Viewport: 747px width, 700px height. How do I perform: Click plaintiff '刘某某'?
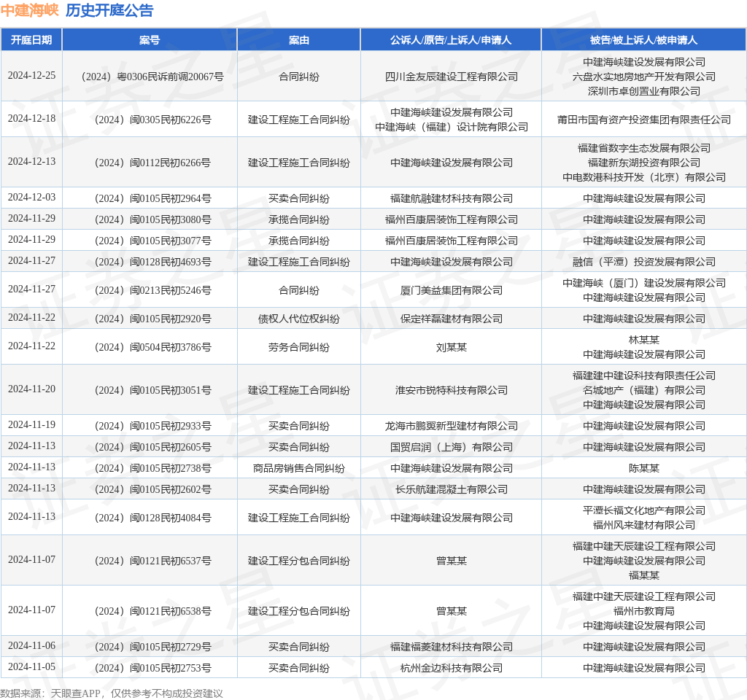pyautogui.click(x=451, y=347)
